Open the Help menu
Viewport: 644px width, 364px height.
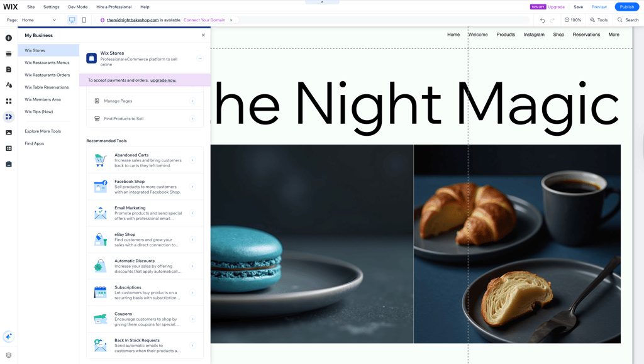coord(145,7)
